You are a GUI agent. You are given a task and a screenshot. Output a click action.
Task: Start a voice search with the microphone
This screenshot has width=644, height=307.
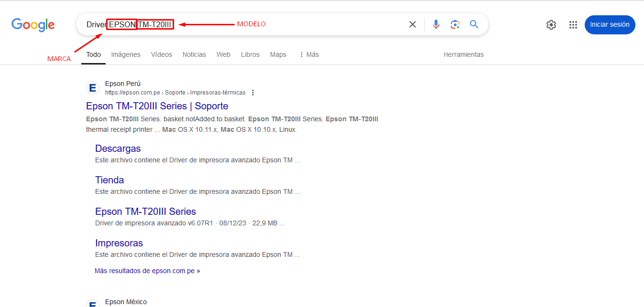click(436, 24)
